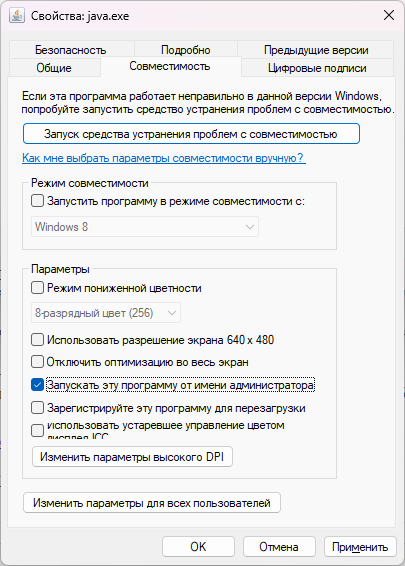Check the 640 x 480 screen resolution option
This screenshot has height=566, width=405.
coord(38,340)
